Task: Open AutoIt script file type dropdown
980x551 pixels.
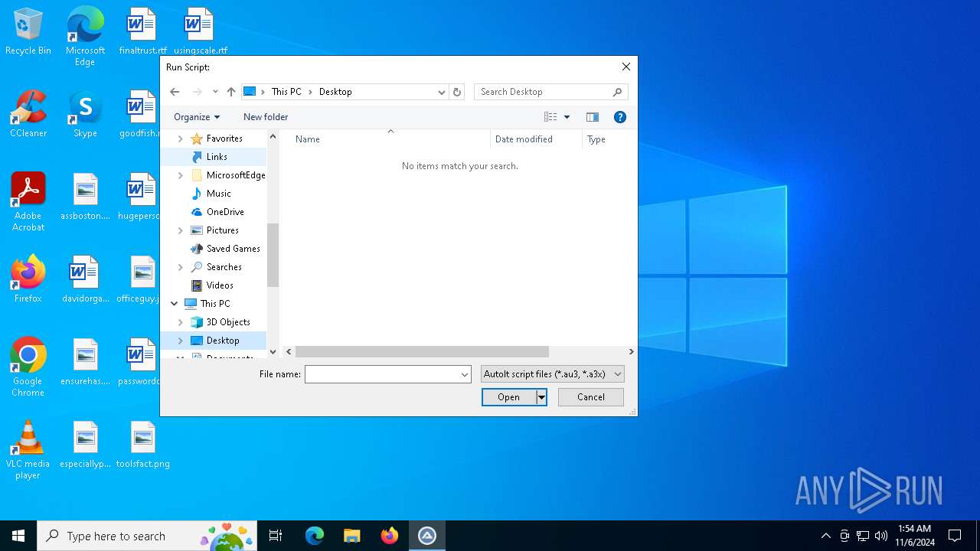Action: pyautogui.click(x=552, y=374)
